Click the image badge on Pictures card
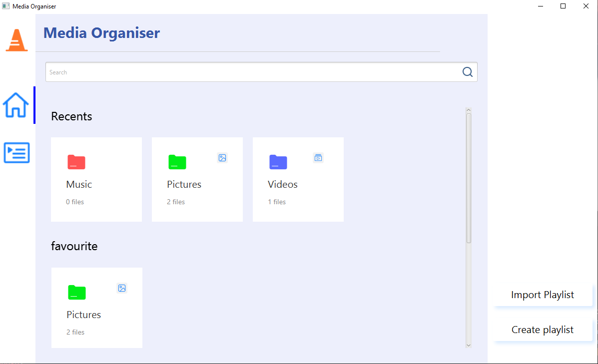 [x=222, y=158]
